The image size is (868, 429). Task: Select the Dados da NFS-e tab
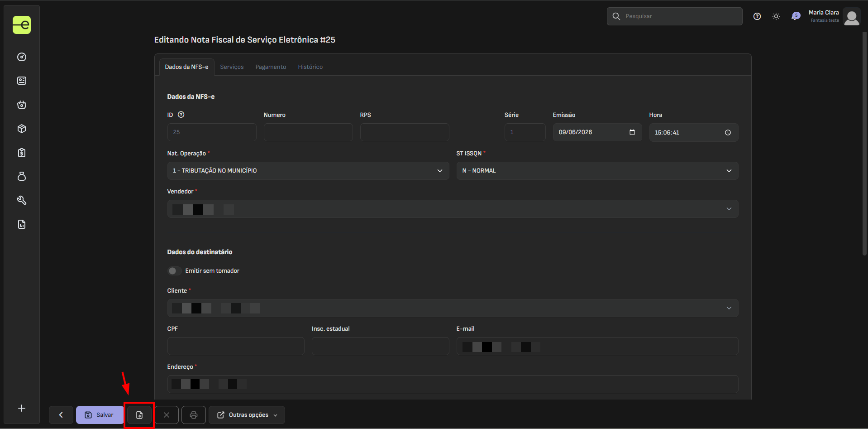[x=186, y=67]
